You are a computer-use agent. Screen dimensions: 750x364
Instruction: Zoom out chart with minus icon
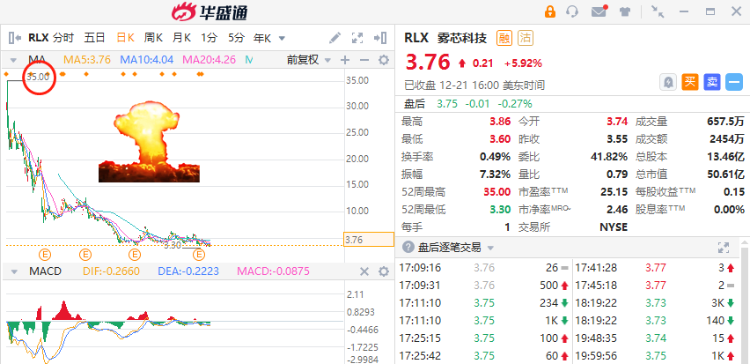click(364, 60)
